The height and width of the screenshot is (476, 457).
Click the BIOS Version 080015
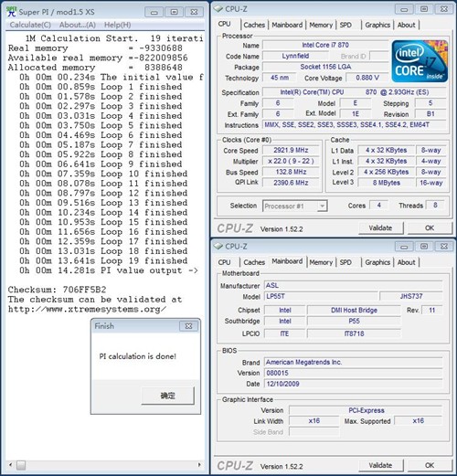coord(353,373)
